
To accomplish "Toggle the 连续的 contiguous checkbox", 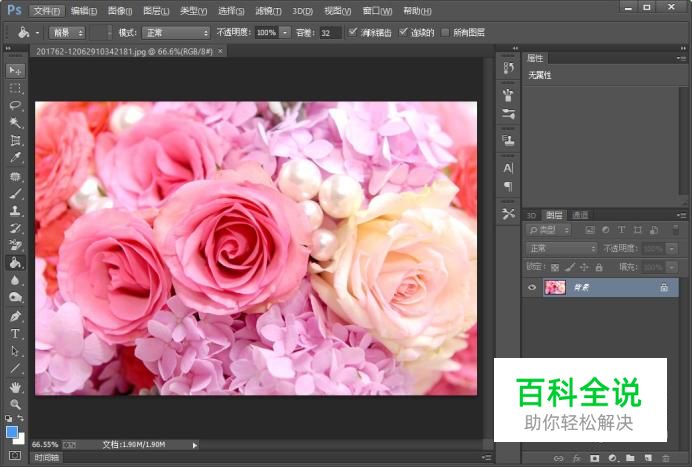I will click(x=402, y=32).
